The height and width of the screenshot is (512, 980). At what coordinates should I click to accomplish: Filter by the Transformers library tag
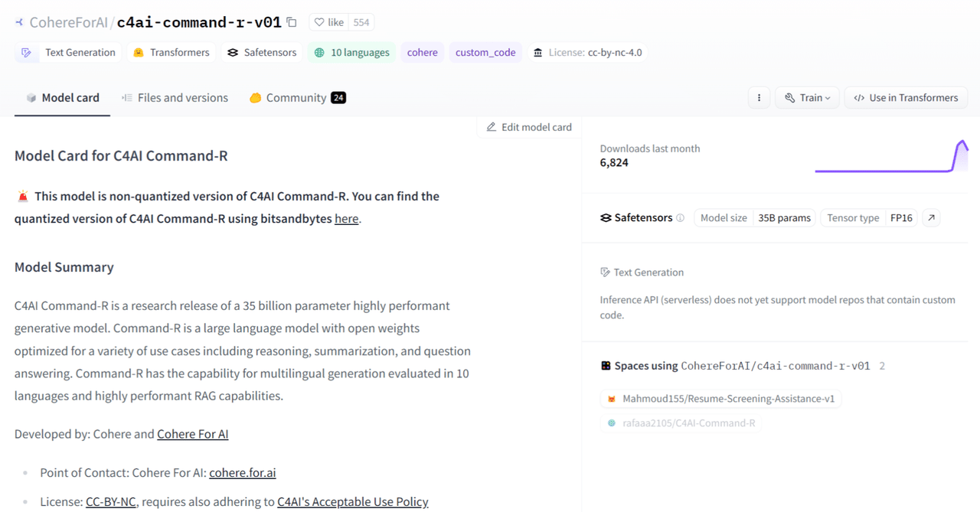pos(171,53)
